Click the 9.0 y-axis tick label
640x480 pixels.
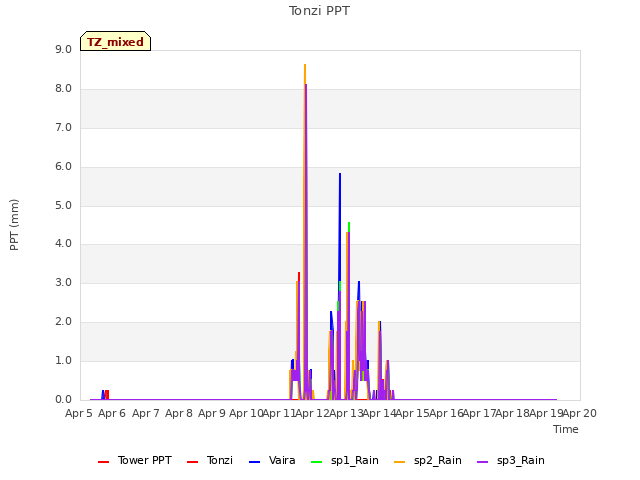(x=63, y=49)
